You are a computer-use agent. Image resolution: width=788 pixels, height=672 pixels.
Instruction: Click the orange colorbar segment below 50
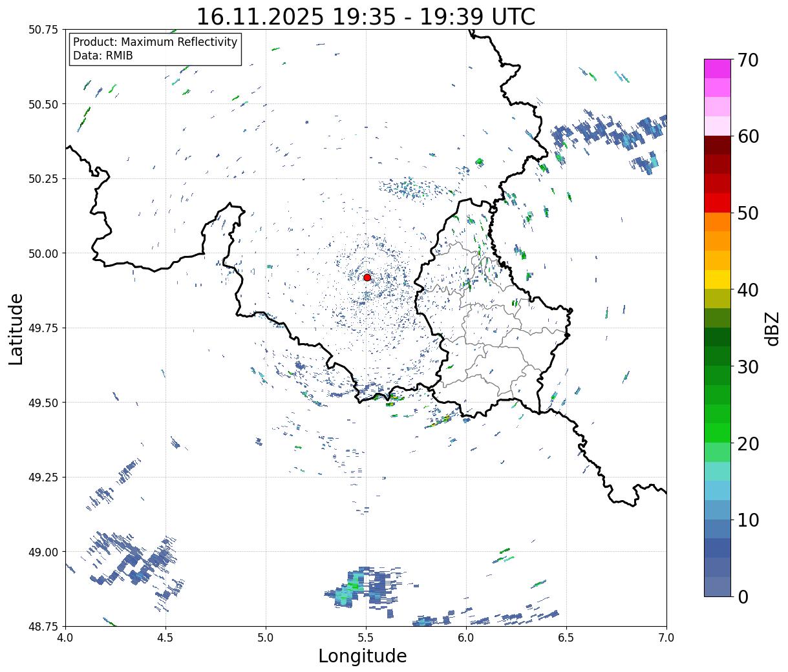coord(718,222)
